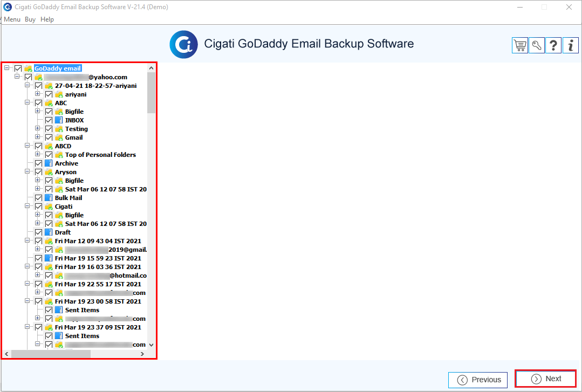Click the Next button
The image size is (582, 392).
(x=546, y=379)
